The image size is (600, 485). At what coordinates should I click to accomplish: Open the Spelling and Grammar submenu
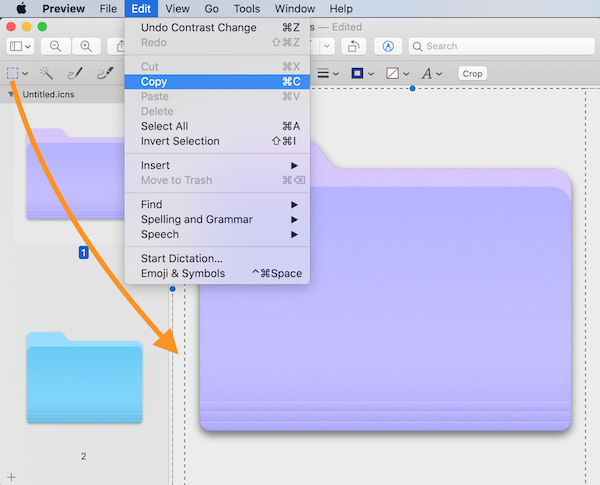point(217,219)
